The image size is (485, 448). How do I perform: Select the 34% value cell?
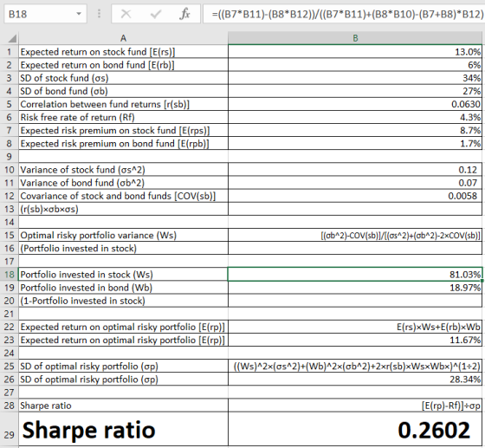355,78
